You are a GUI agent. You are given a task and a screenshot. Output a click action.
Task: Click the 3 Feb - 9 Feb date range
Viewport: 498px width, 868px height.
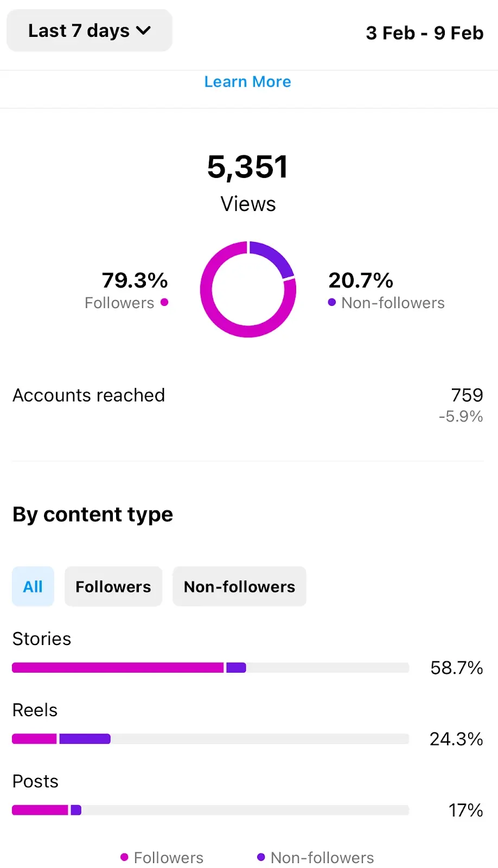tap(425, 33)
